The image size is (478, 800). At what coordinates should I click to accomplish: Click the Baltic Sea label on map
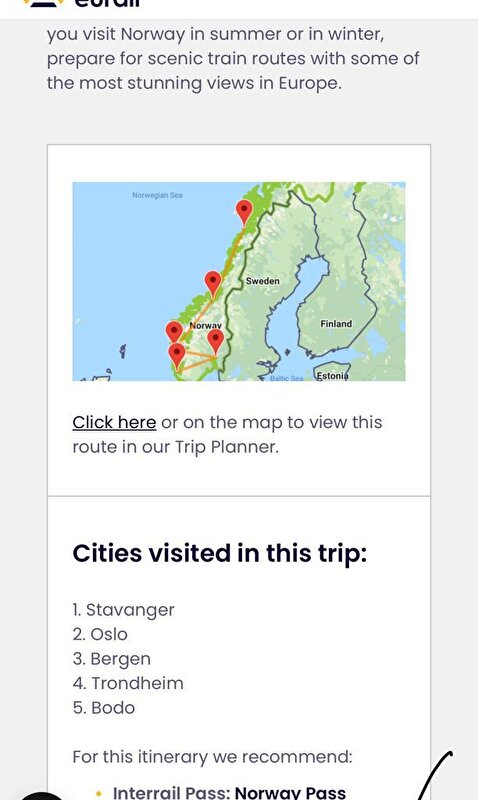click(x=287, y=378)
